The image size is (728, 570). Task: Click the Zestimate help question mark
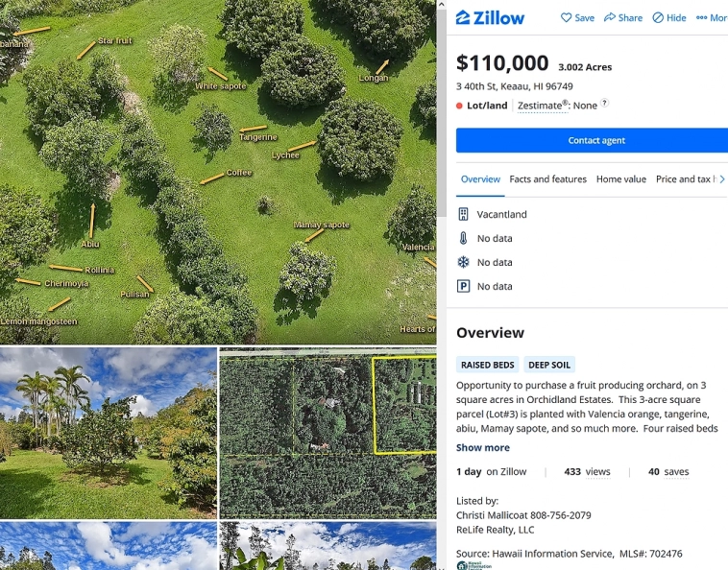[605, 104]
